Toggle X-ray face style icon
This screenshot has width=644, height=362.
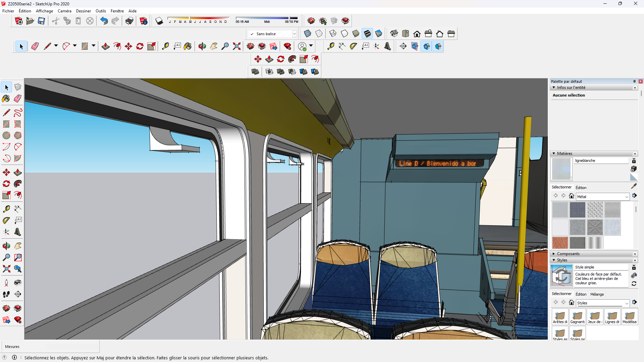click(307, 34)
